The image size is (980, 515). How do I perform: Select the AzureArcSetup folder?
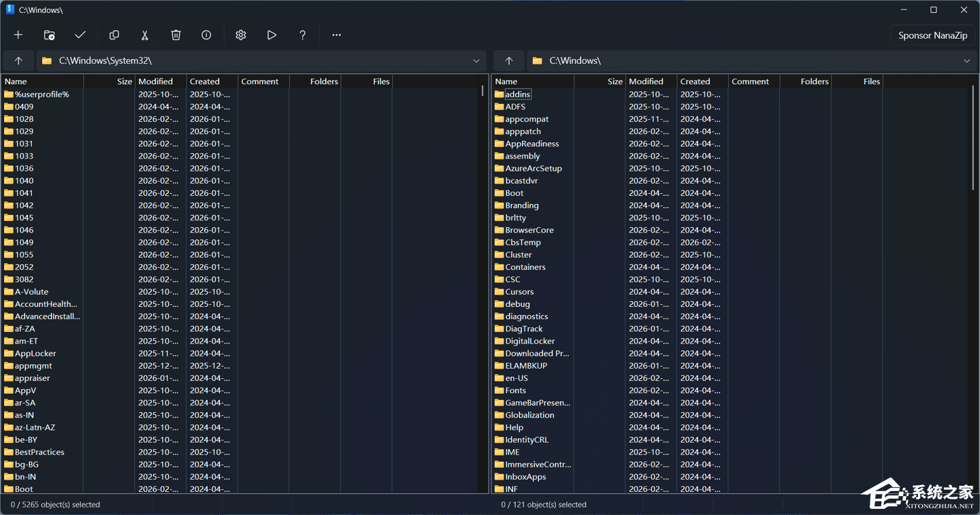click(534, 168)
